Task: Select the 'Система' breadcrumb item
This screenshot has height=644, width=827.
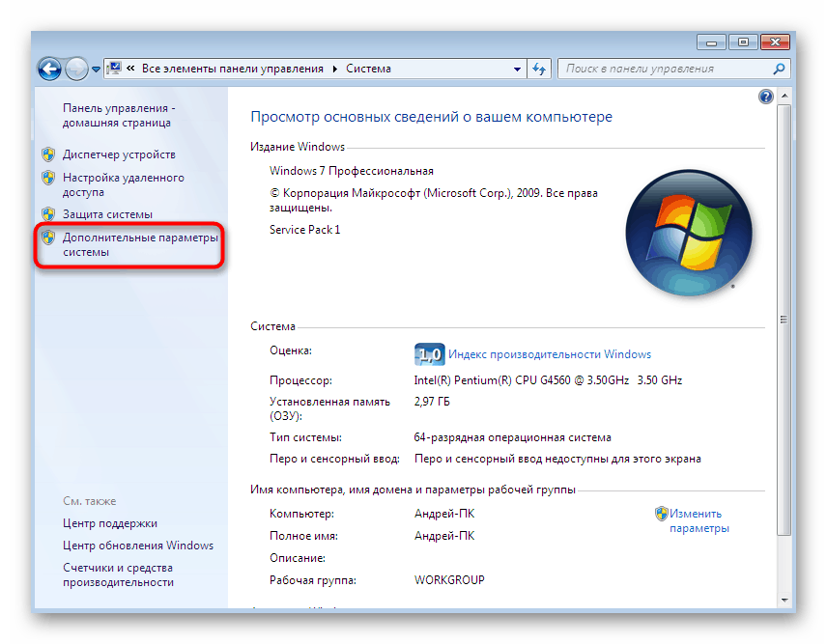Action: (x=368, y=69)
